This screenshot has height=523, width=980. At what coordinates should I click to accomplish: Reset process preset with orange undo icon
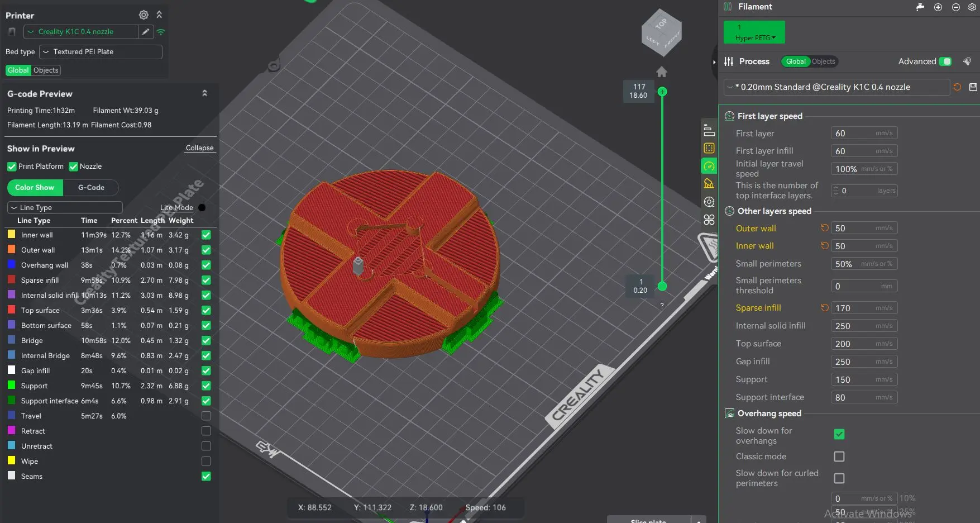point(957,87)
